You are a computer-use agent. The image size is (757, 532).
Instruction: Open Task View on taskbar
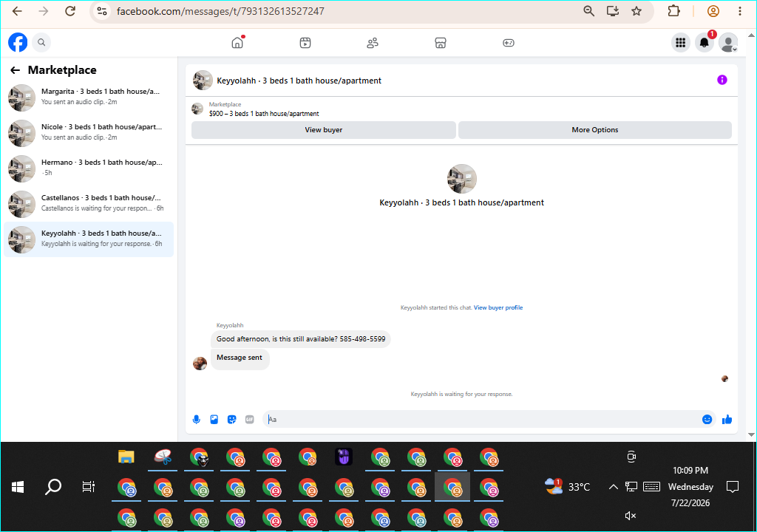89,487
